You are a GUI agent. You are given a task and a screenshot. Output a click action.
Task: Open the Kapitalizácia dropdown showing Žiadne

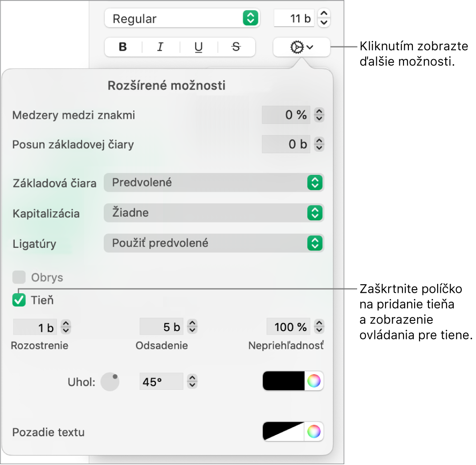(x=214, y=213)
